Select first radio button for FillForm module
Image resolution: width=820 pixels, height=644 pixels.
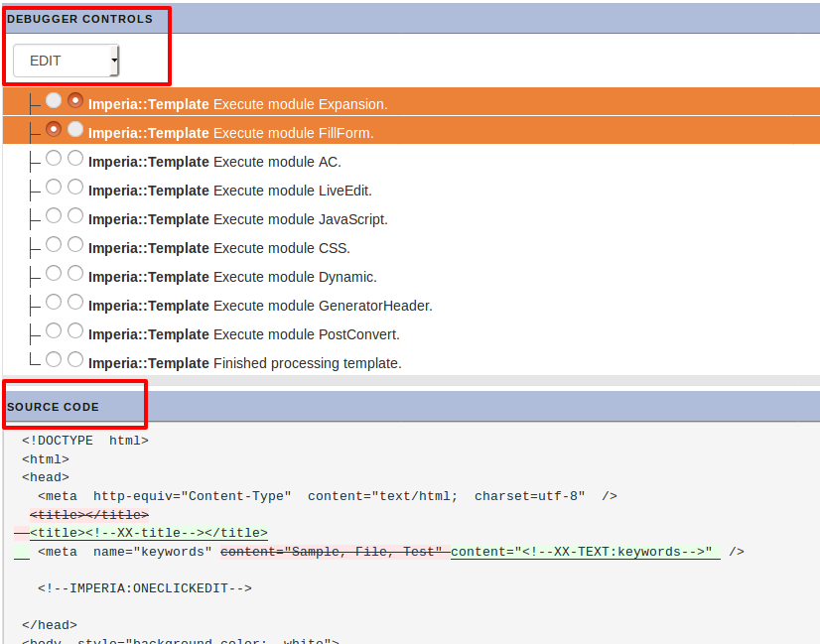pyautogui.click(x=54, y=129)
